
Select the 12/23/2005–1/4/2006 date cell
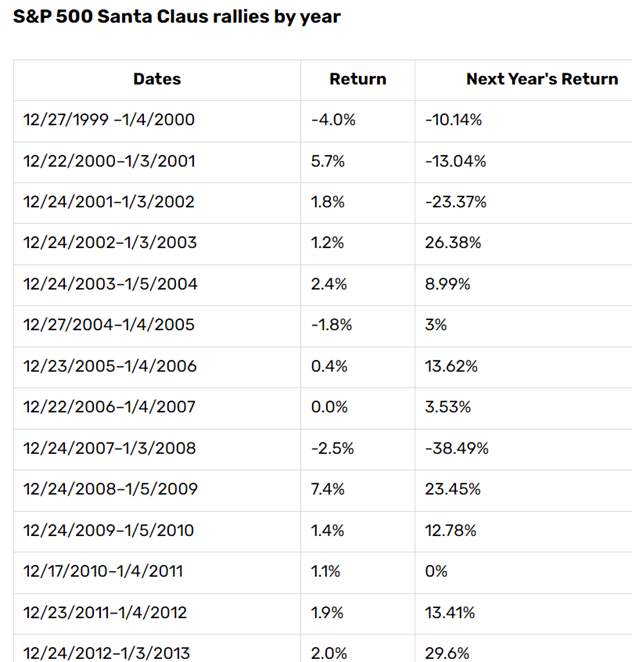click(x=110, y=366)
